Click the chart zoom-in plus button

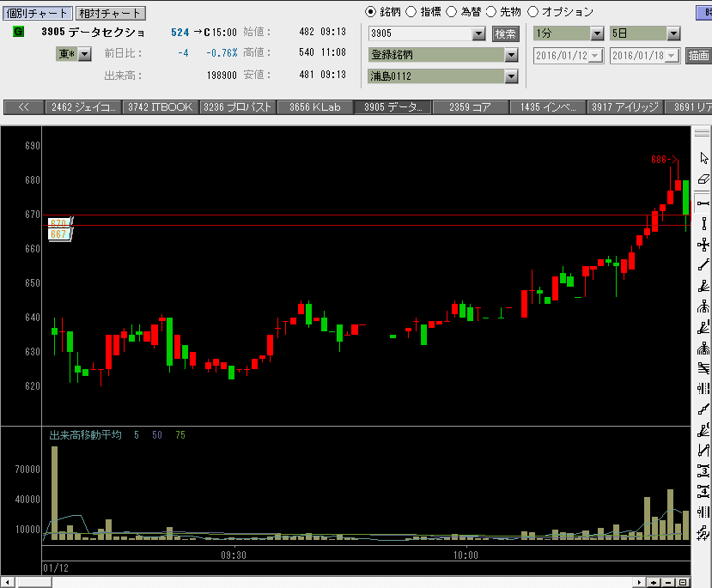(654, 583)
